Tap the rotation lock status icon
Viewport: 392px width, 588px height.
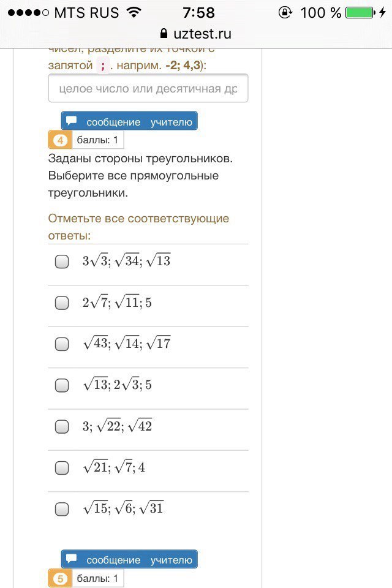285,12
